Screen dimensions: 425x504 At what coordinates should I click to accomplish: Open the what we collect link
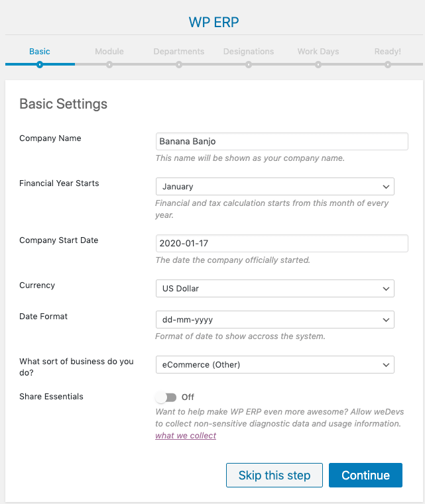coord(186,436)
